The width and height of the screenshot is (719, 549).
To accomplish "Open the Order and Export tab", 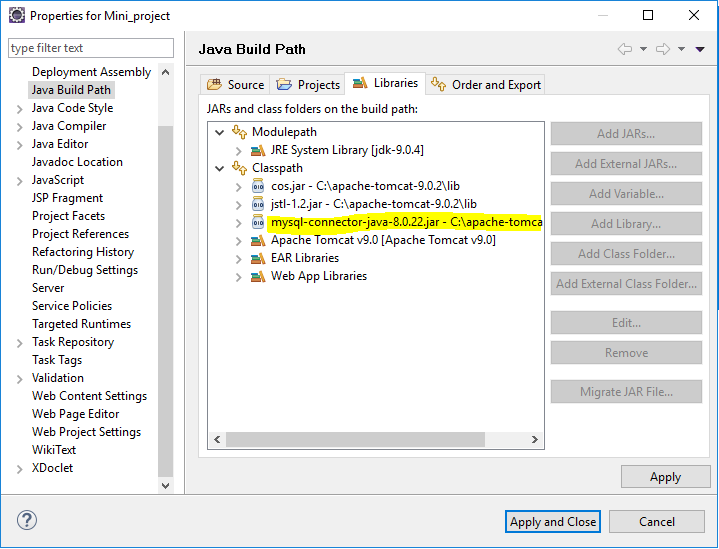I will pyautogui.click(x=486, y=84).
